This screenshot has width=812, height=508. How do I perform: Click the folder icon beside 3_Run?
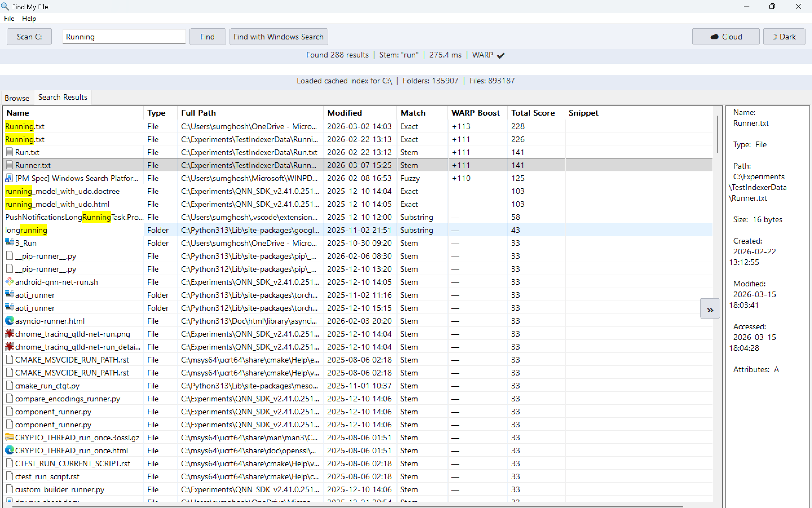(9, 242)
